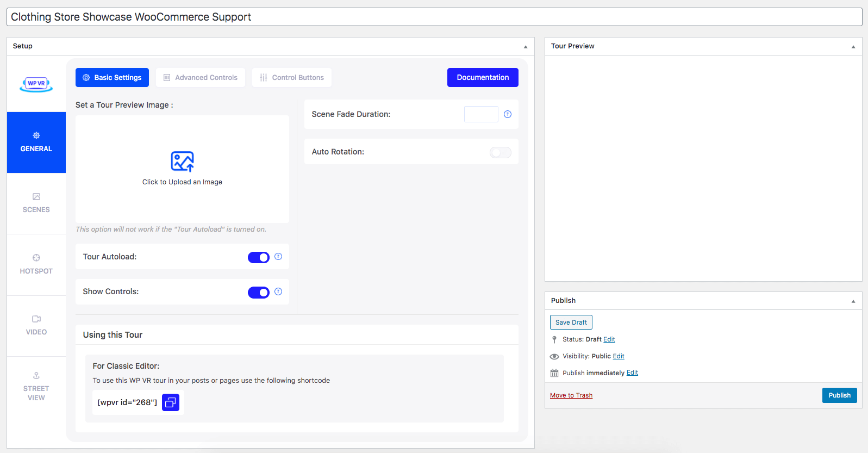Image resolution: width=868 pixels, height=453 pixels.
Task: Click Scene Fade Duration info icon
Action: click(508, 114)
